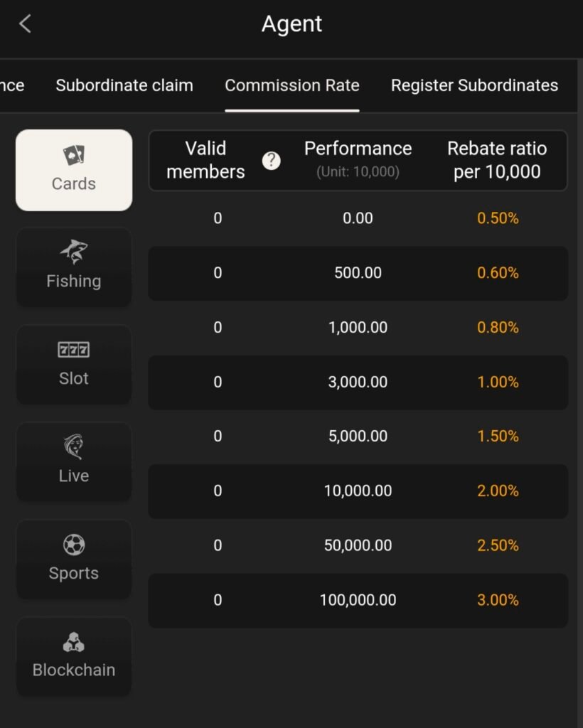Select the Fishing shark icon
The image size is (583, 728).
click(74, 252)
